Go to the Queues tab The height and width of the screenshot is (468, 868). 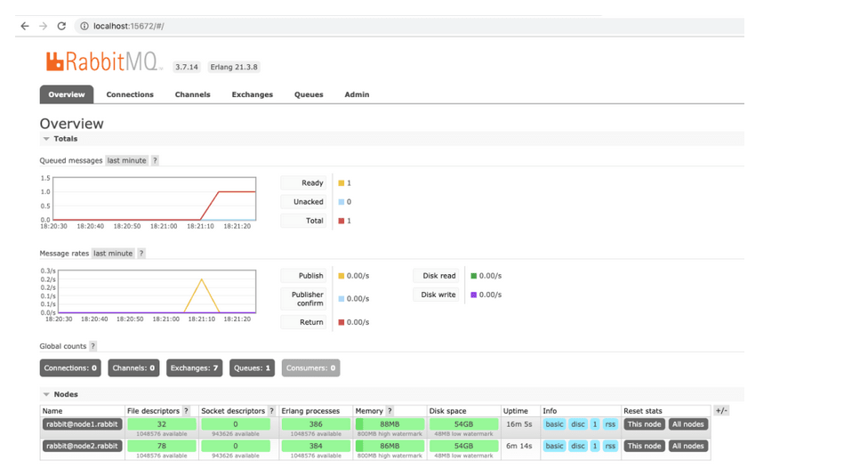[309, 94]
